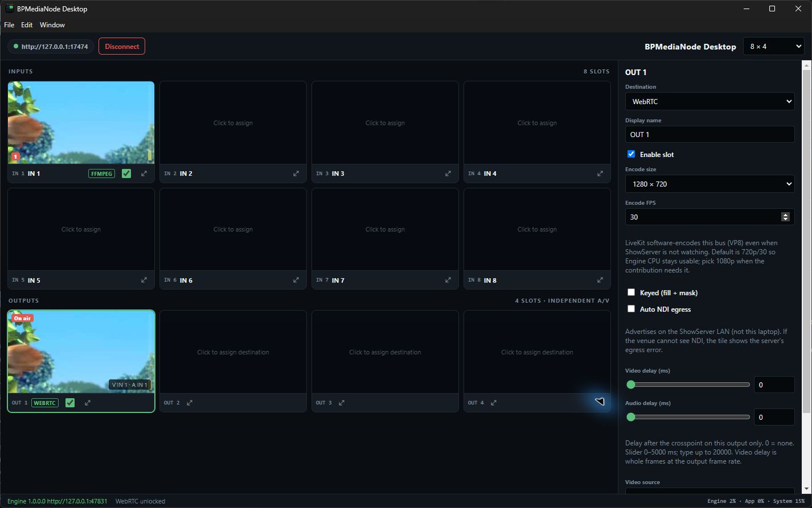Uncheck the Enable slot checkbox
This screenshot has width=812, height=508.
pyautogui.click(x=631, y=154)
